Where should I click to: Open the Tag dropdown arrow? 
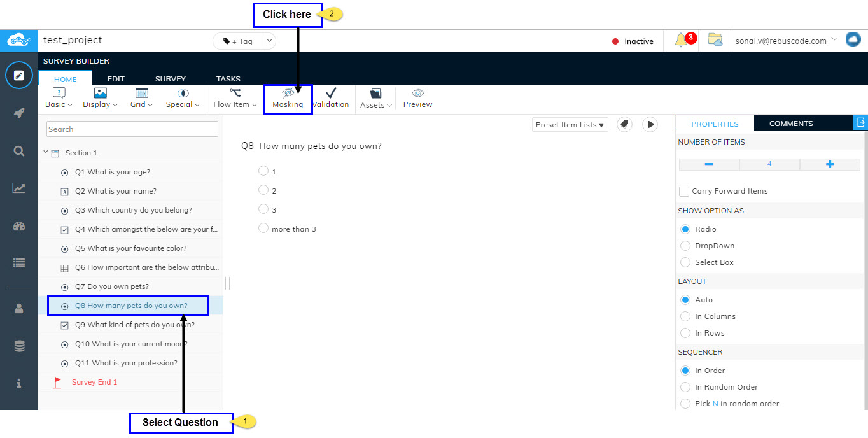point(269,41)
